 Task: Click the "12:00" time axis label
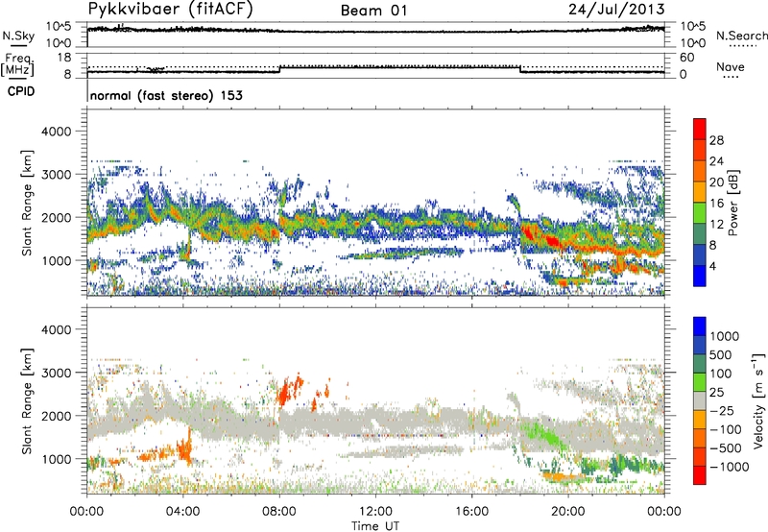click(375, 512)
